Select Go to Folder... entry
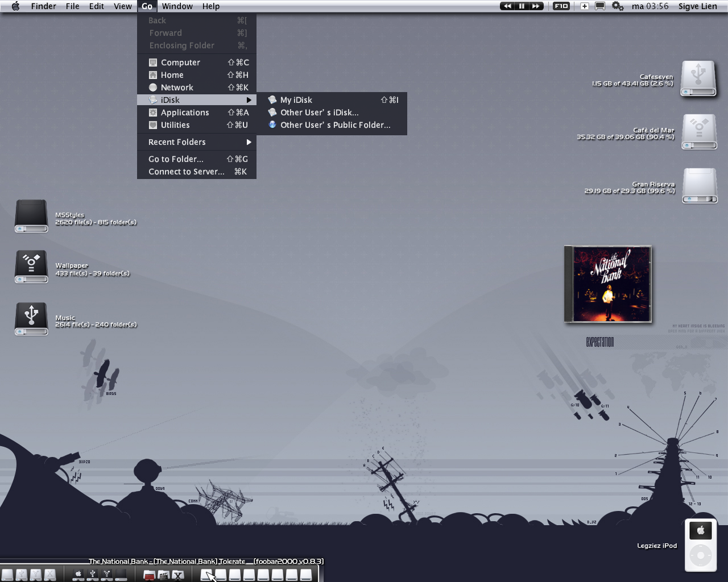This screenshot has height=582, width=728. click(197, 159)
